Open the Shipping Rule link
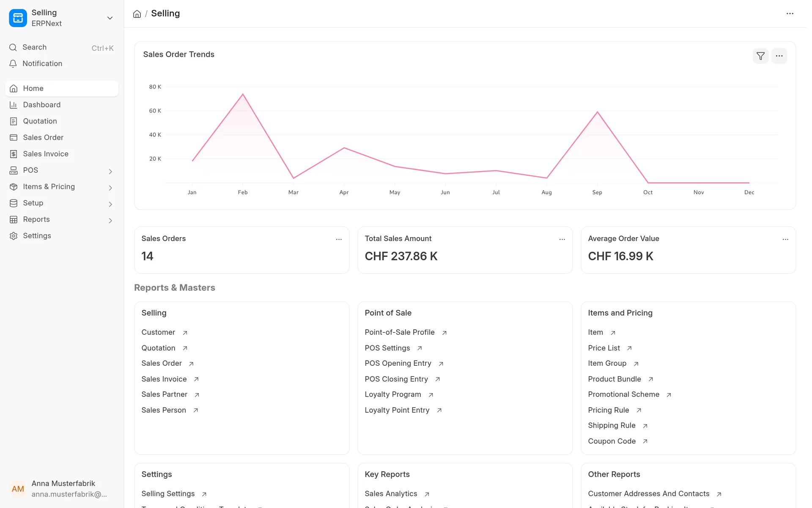The image size is (812, 508). 612,425
